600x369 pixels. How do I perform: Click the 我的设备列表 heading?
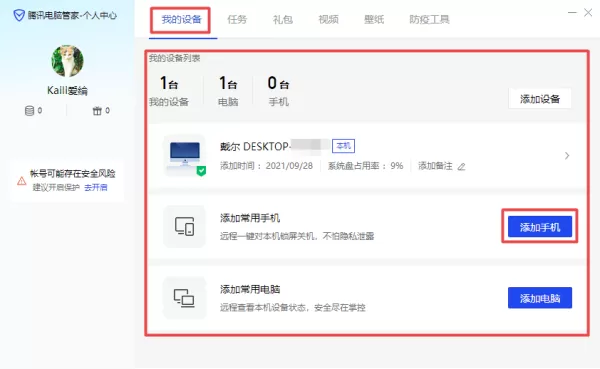pyautogui.click(x=174, y=58)
